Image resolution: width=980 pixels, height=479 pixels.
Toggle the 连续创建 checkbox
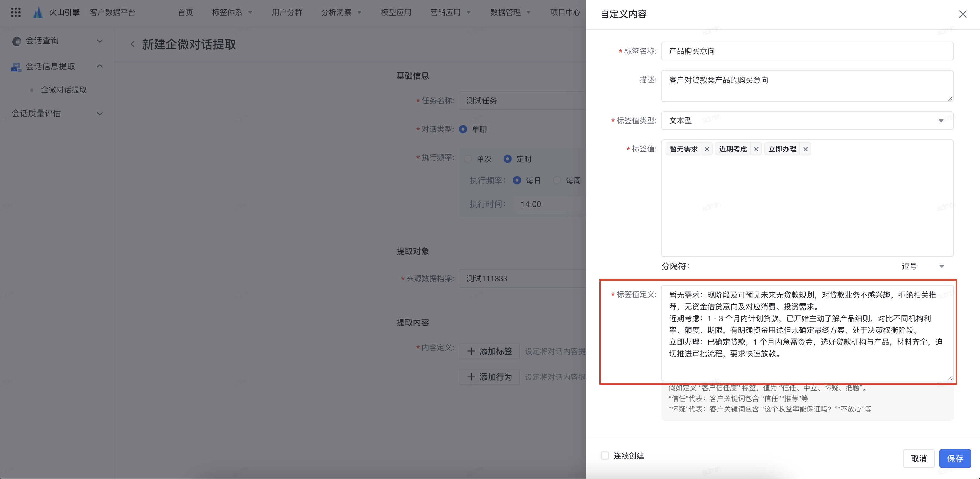tap(604, 456)
